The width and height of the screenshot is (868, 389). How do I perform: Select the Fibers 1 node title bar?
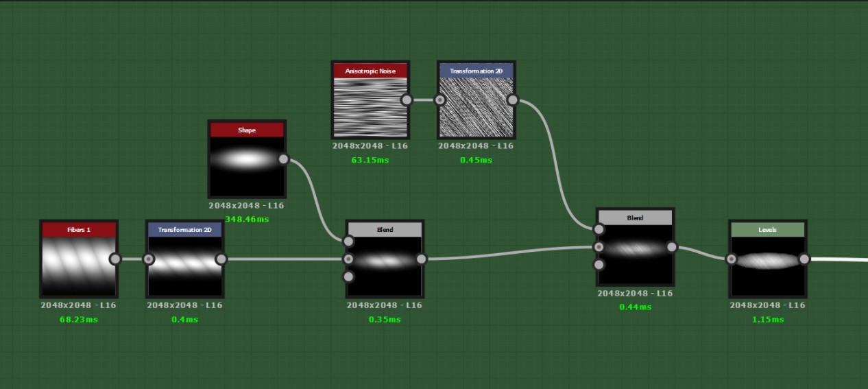pos(79,230)
